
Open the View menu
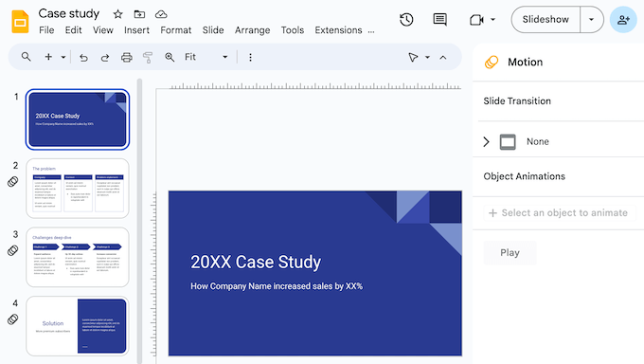click(102, 30)
